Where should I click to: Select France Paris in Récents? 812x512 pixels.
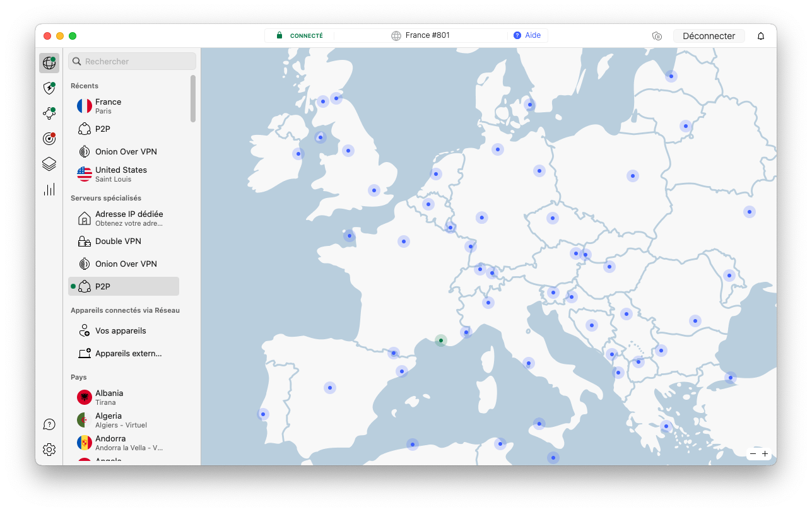[x=124, y=106]
